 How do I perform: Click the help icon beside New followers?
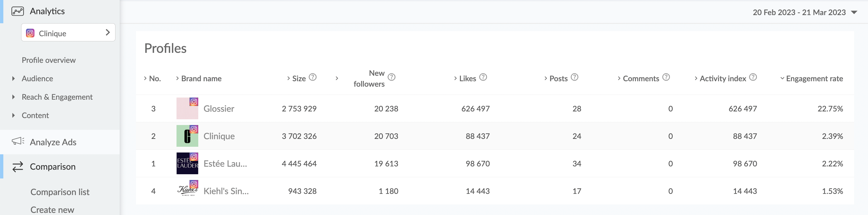point(391,77)
